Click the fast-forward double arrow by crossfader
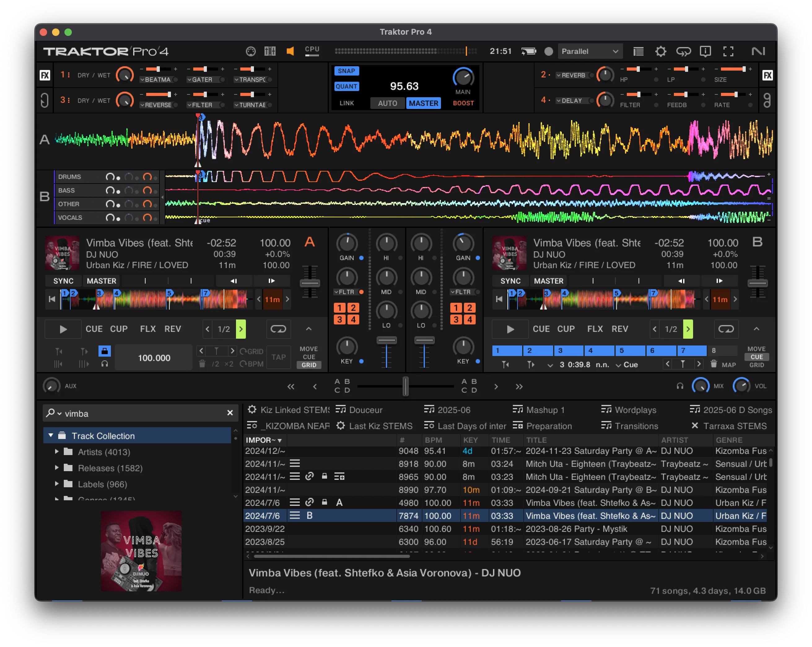The width and height of the screenshot is (812, 647). tap(519, 387)
